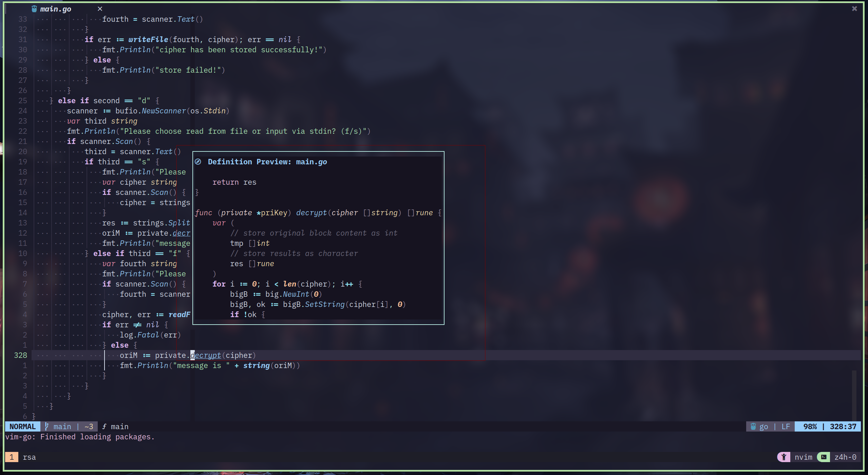Click the 98% scroll position indicator

click(810, 426)
